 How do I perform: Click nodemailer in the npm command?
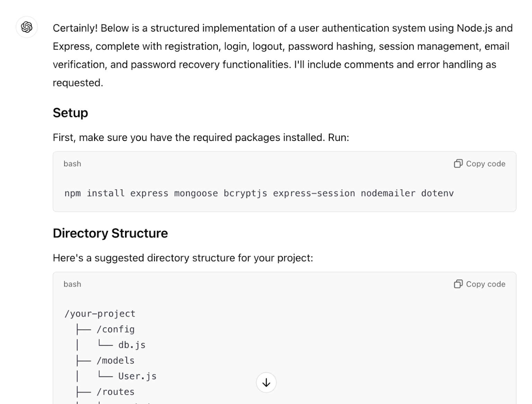coord(388,193)
